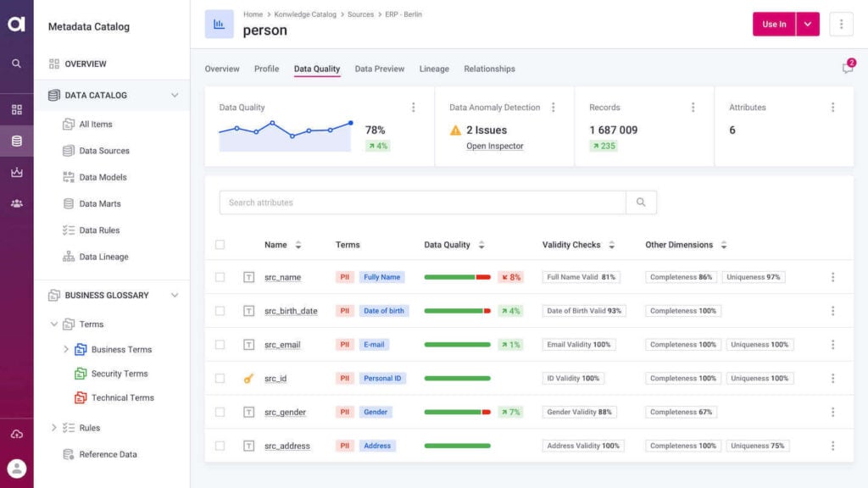The image size is (868, 488).
Task: Click the Use In button
Action: 773,25
